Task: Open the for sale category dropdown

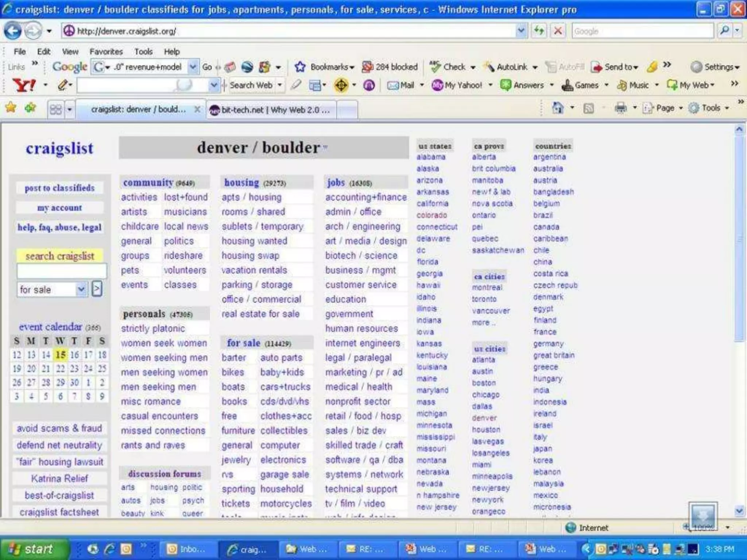Action: pyautogui.click(x=81, y=289)
